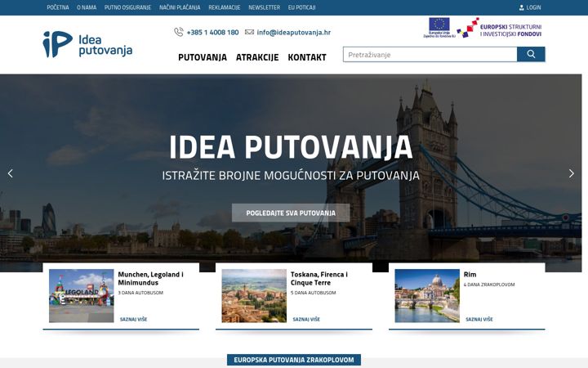Open the KONTAKT main navigation item
This screenshot has width=588, height=368.
click(x=307, y=57)
